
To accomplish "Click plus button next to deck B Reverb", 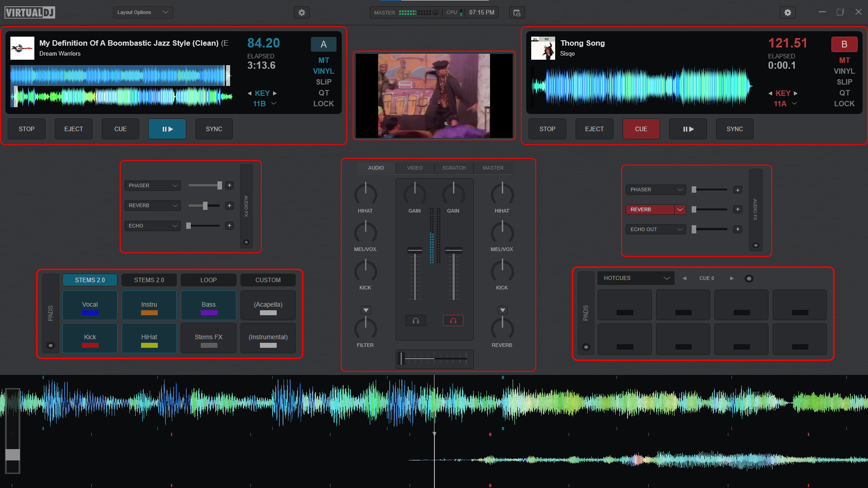I will click(738, 209).
